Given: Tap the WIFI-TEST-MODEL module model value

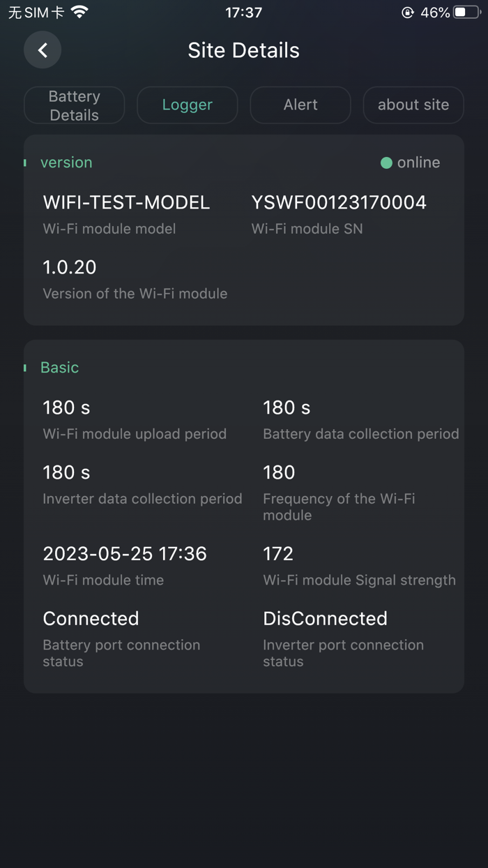Looking at the screenshot, I should (126, 202).
